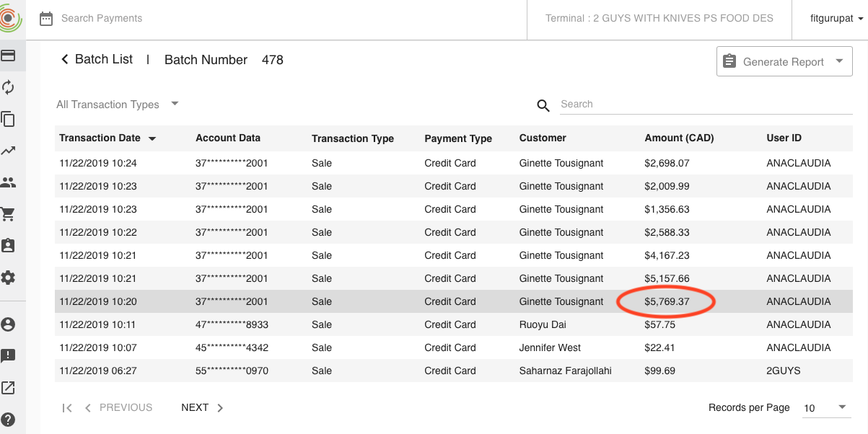Click the NEXT page button
The width and height of the screenshot is (868, 434).
[x=202, y=408]
